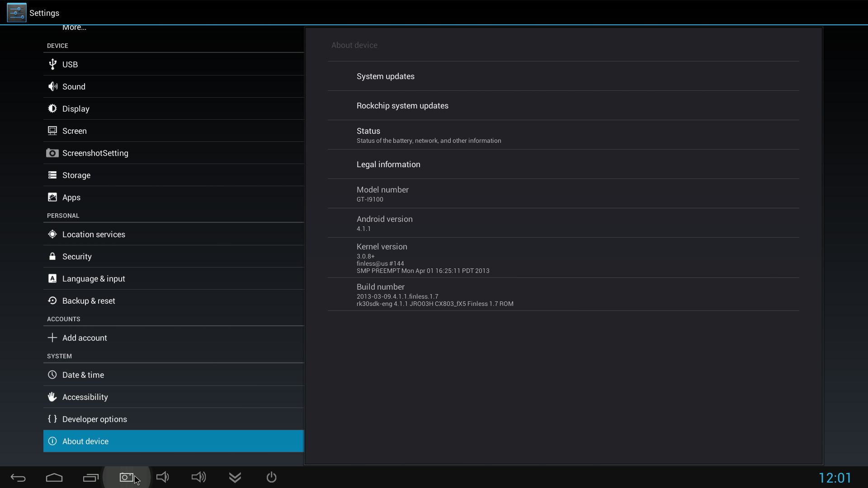Viewport: 868px width, 488px height.
Task: Click the Add account plus icon
Action: click(52, 338)
